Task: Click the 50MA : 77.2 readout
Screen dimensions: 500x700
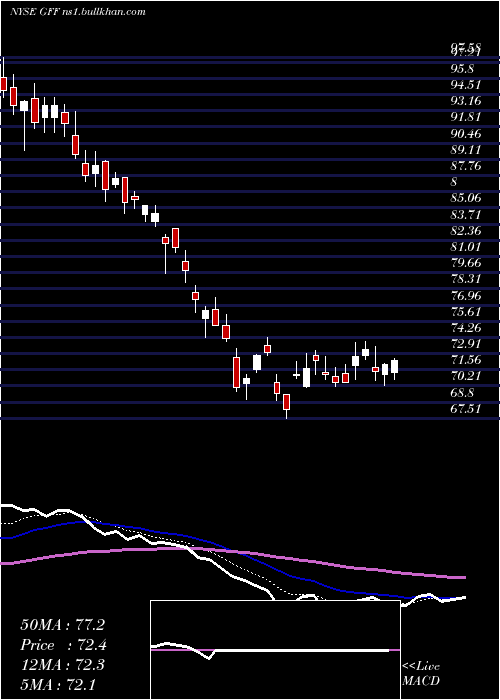Action: [62, 625]
